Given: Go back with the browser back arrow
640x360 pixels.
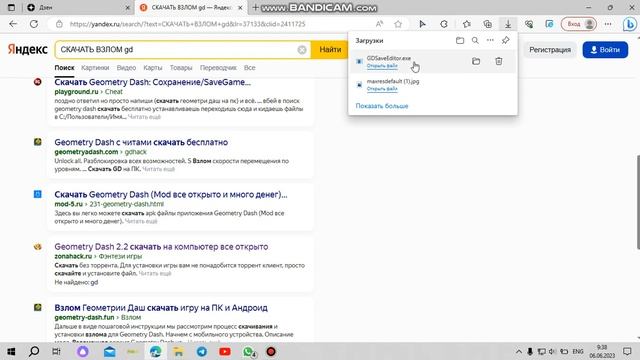Looking at the screenshot, I should coord(13,24).
